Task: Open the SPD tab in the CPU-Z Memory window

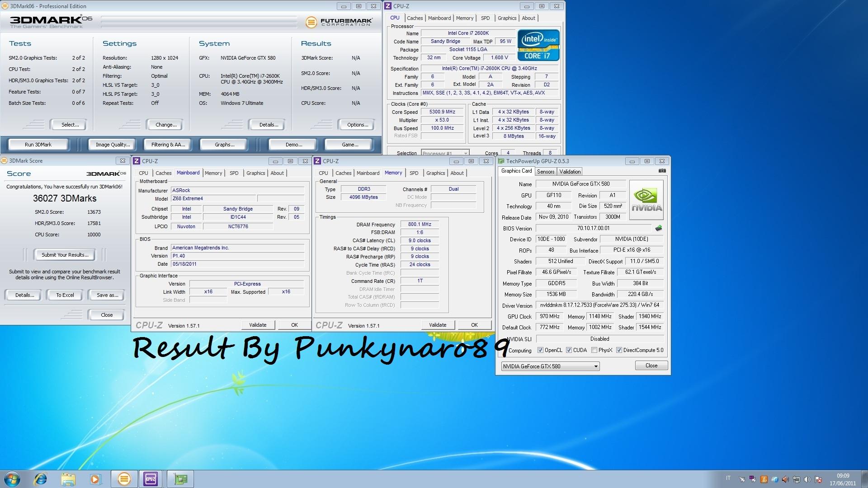Action: (x=414, y=173)
